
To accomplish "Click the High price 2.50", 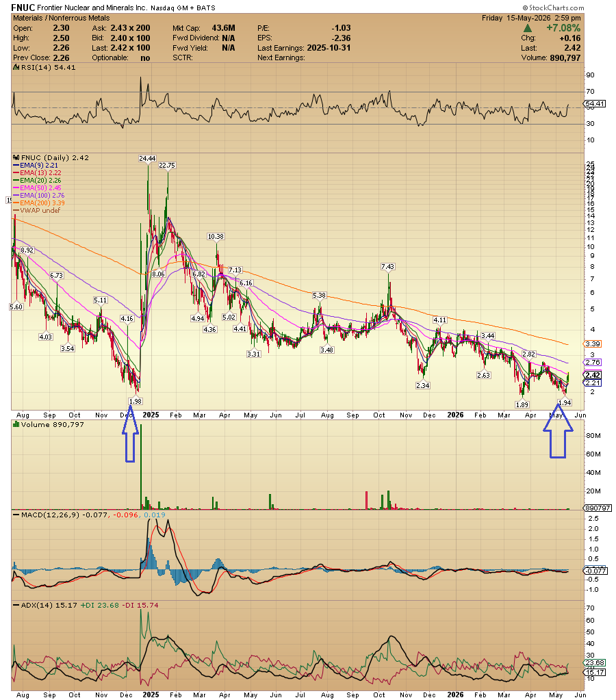I will [x=61, y=38].
